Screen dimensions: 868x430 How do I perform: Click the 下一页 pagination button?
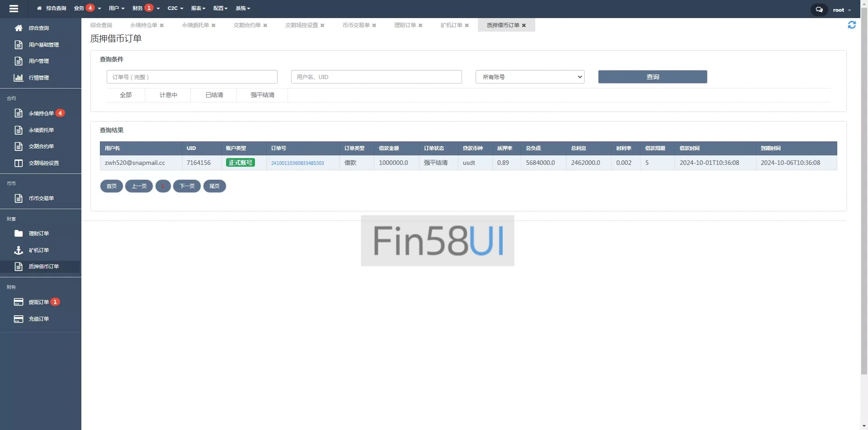(x=187, y=186)
